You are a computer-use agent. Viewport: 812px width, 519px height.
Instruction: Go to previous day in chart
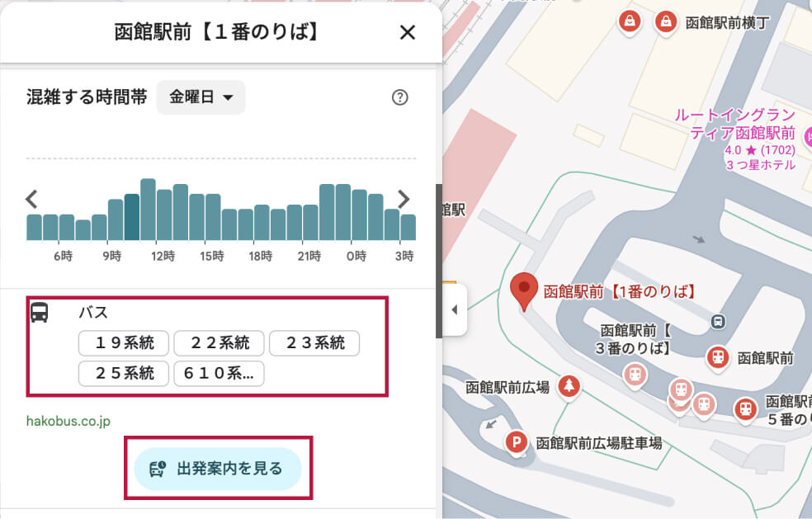click(31, 199)
